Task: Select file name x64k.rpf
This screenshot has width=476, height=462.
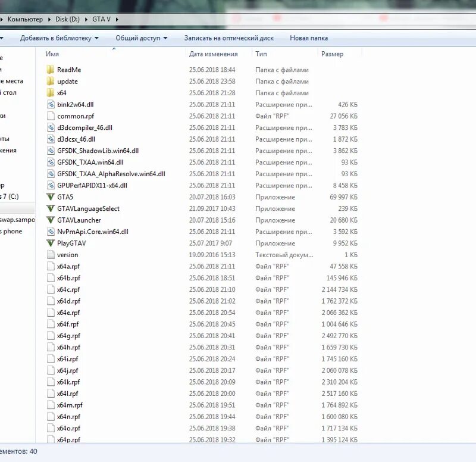Action: [68, 382]
